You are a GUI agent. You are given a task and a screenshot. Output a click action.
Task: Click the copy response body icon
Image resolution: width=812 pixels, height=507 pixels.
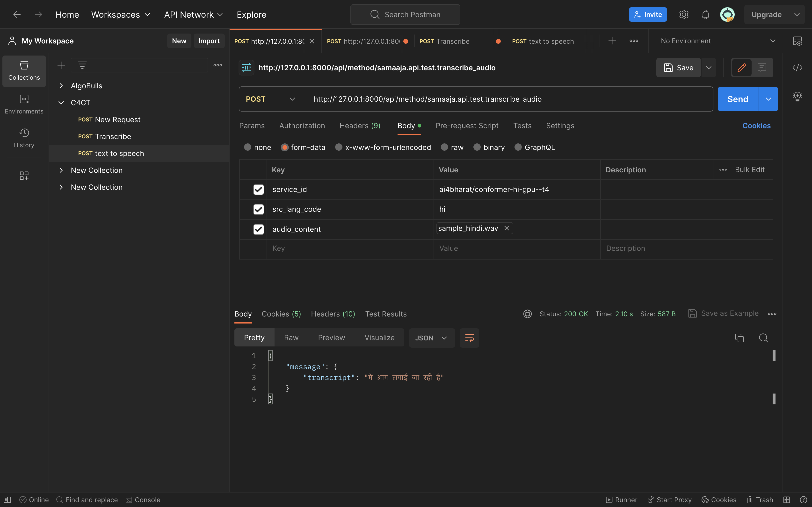739,338
